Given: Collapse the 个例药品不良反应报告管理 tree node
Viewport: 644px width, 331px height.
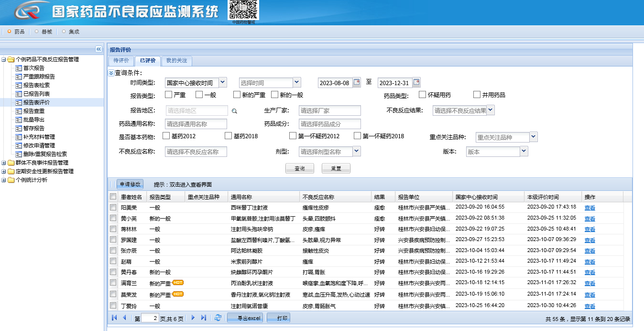Looking at the screenshot, I should coord(4,60).
